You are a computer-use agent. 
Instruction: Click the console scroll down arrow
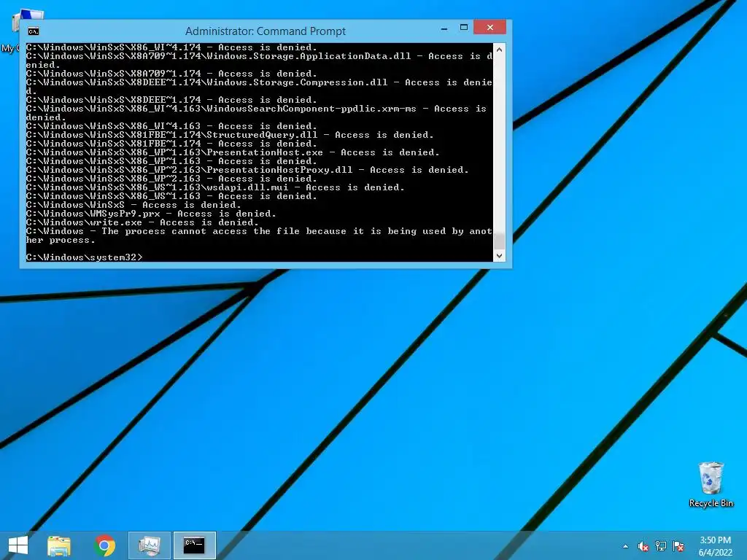point(499,256)
